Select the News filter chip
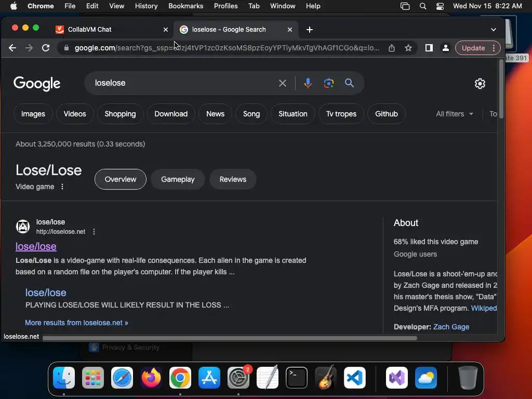 (x=215, y=114)
